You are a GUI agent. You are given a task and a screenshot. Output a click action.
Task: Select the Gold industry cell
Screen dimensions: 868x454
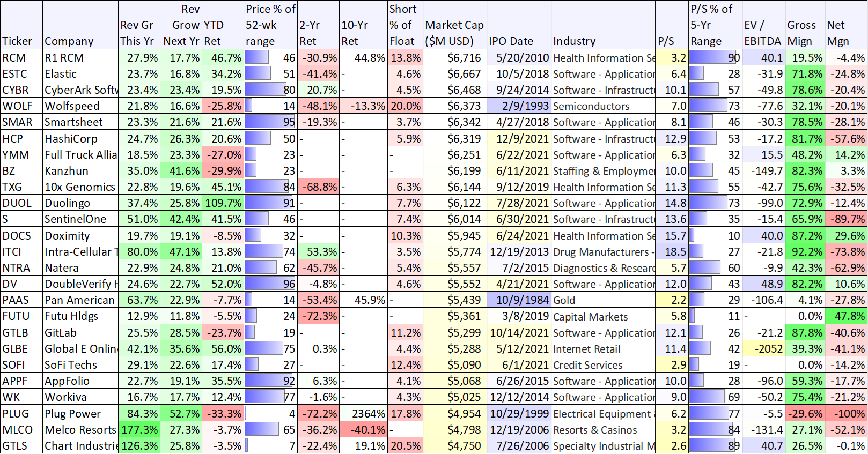click(x=604, y=300)
